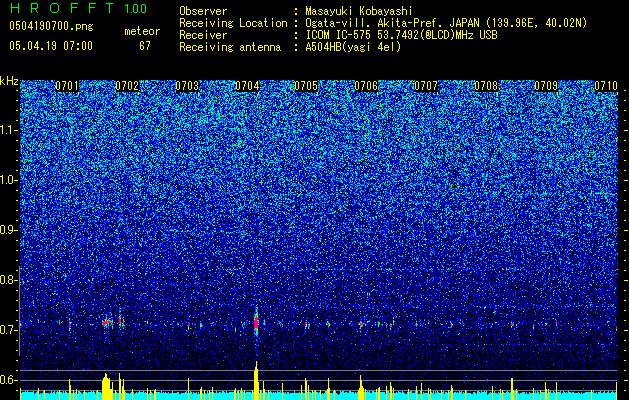Click the Observer field label
Viewport: 629px width, 400px height.
click(203, 11)
